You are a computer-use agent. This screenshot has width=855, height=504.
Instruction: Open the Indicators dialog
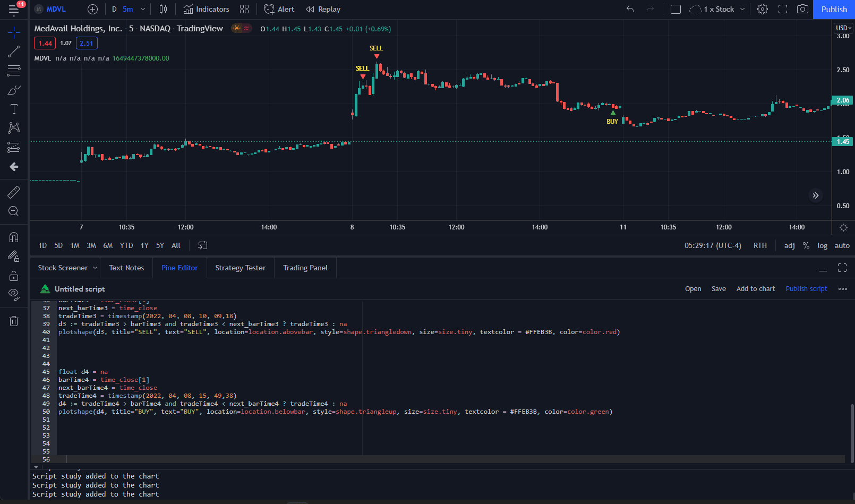point(206,10)
